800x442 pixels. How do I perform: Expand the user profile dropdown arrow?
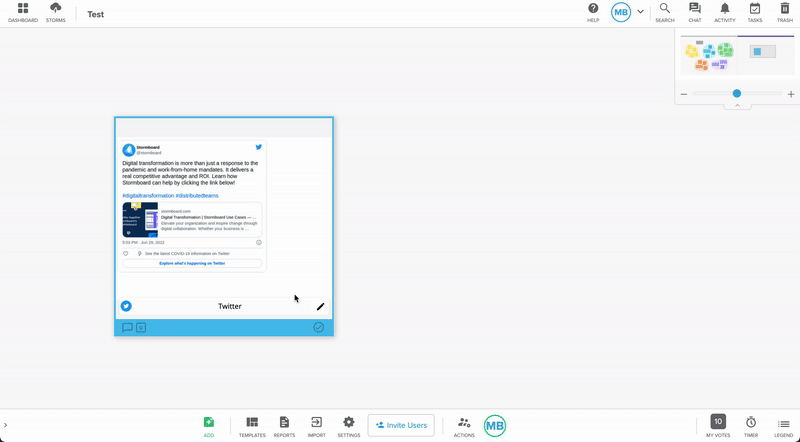(640, 12)
